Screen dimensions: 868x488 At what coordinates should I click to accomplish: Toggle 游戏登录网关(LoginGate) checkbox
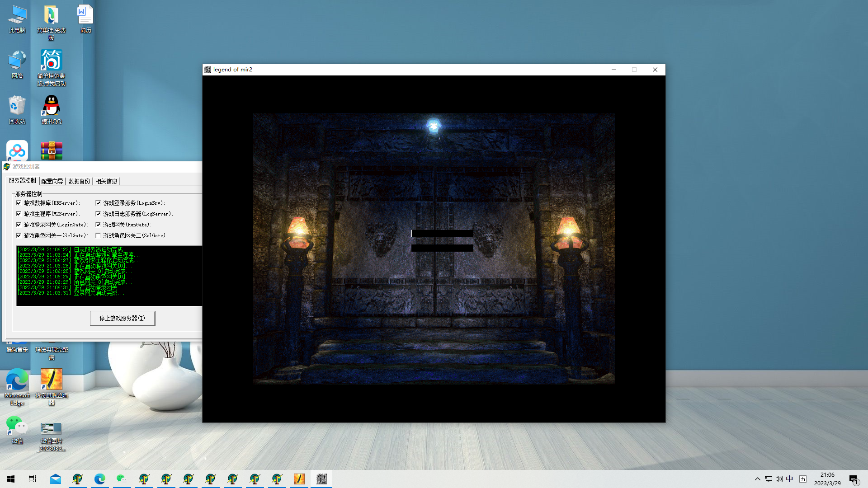tap(19, 225)
